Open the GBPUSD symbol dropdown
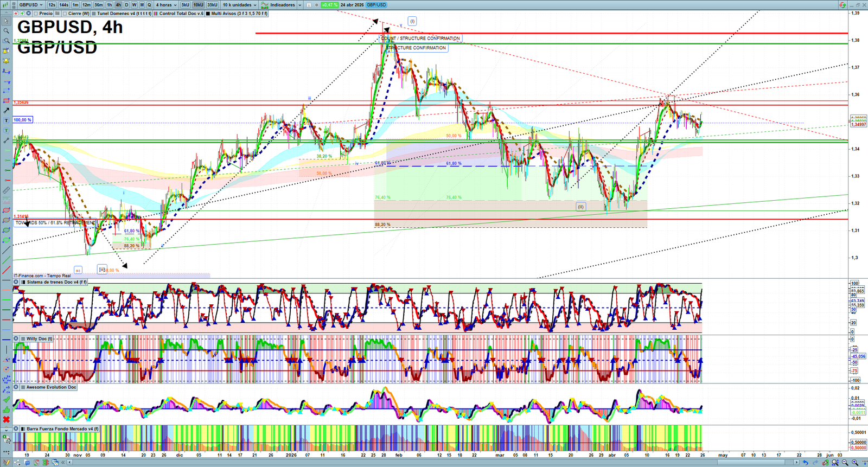This screenshot has width=868, height=467. point(30,5)
